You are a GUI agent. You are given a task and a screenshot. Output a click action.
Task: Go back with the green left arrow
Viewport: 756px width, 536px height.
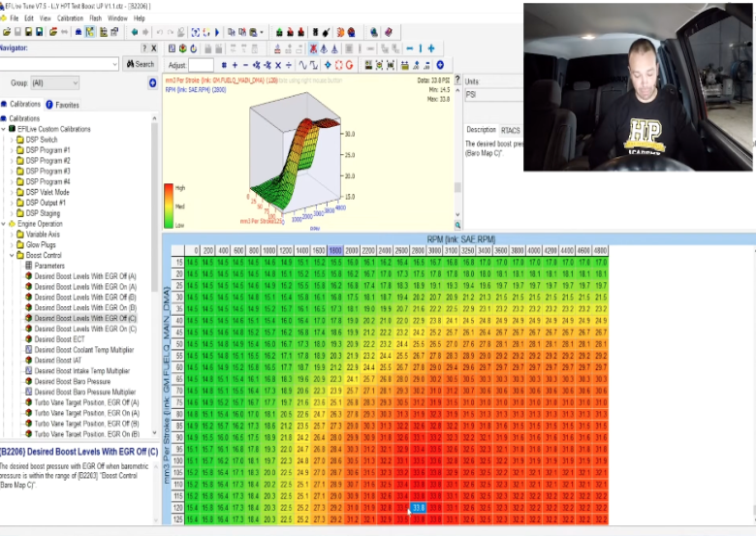[x=135, y=32]
